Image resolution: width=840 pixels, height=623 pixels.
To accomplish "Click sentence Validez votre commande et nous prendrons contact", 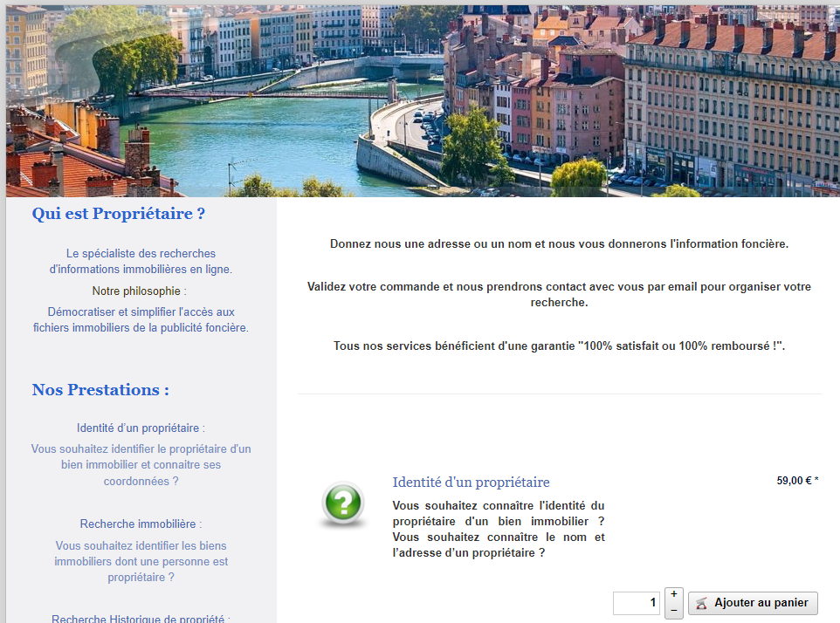I will 560,294.
